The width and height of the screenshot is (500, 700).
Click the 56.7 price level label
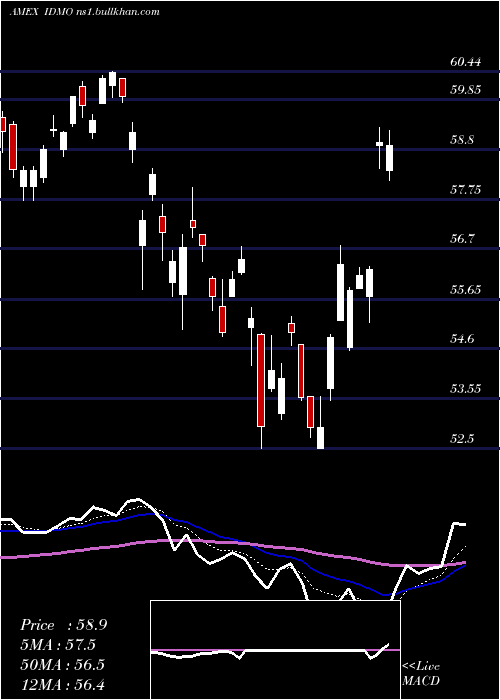[x=462, y=239]
